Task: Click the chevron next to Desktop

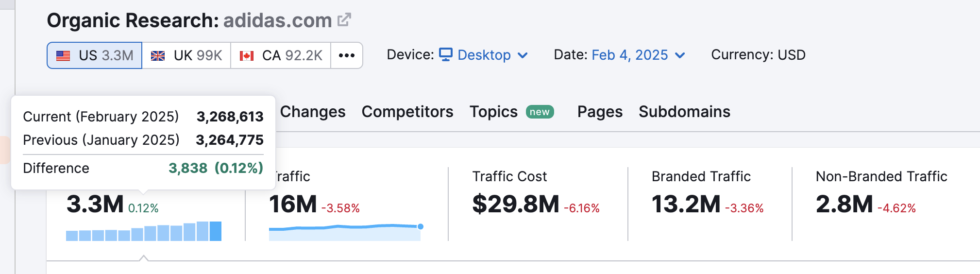Action: click(x=523, y=55)
